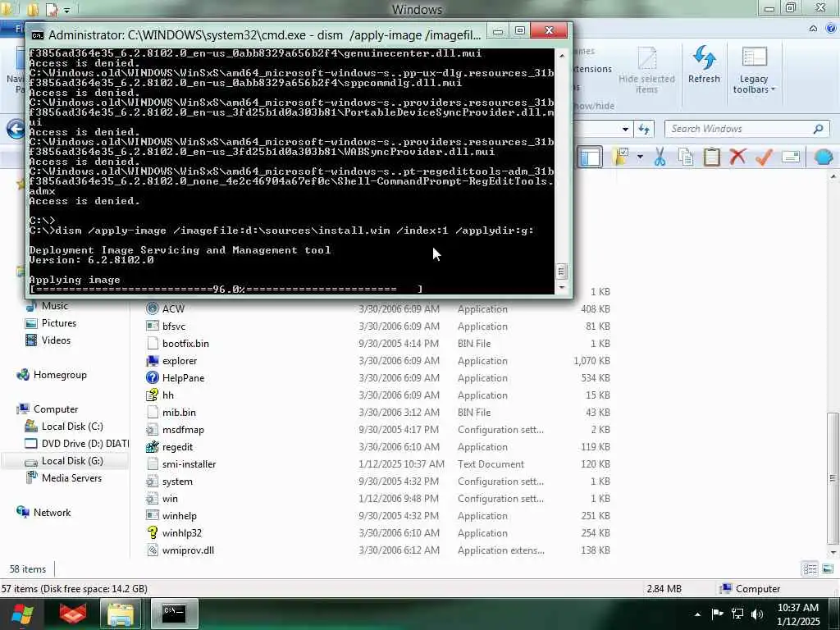Select Music in navigation pane
Image resolution: width=840 pixels, height=630 pixels.
point(55,306)
